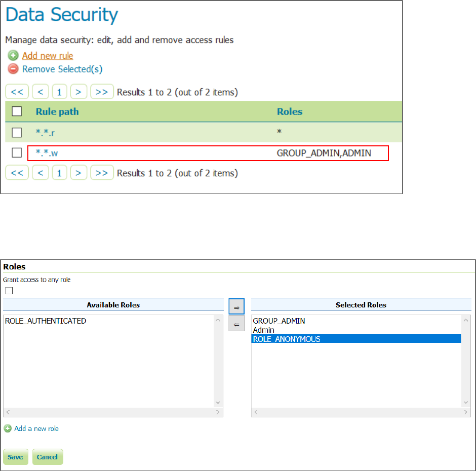This screenshot has height=471, width=476.
Task: Sort the table by Roles column
Action: pos(290,111)
